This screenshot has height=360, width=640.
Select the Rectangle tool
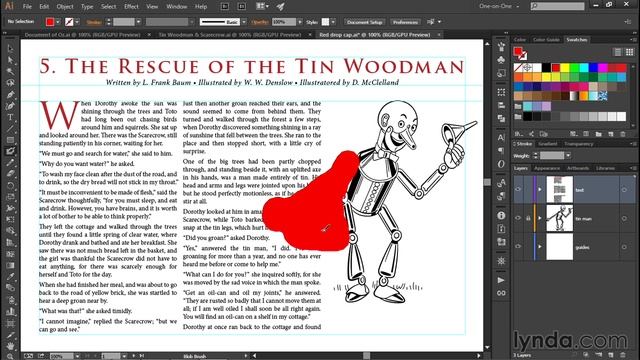pos(10,140)
